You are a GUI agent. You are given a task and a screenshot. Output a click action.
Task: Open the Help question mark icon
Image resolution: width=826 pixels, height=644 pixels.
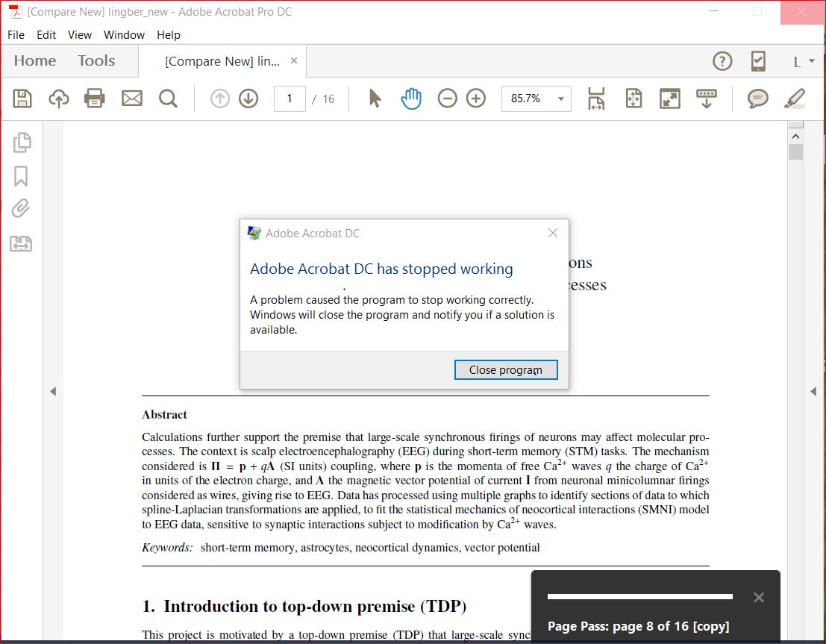pos(722,61)
